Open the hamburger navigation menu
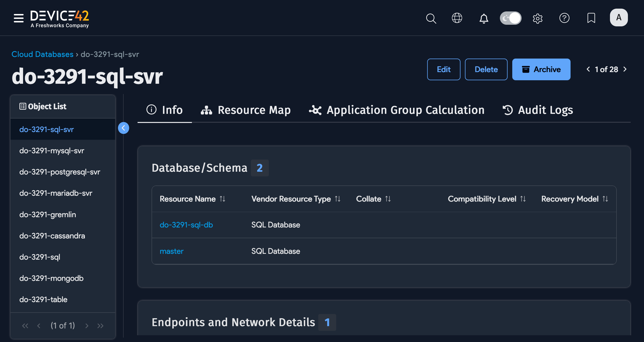The height and width of the screenshot is (342, 644). tap(18, 18)
